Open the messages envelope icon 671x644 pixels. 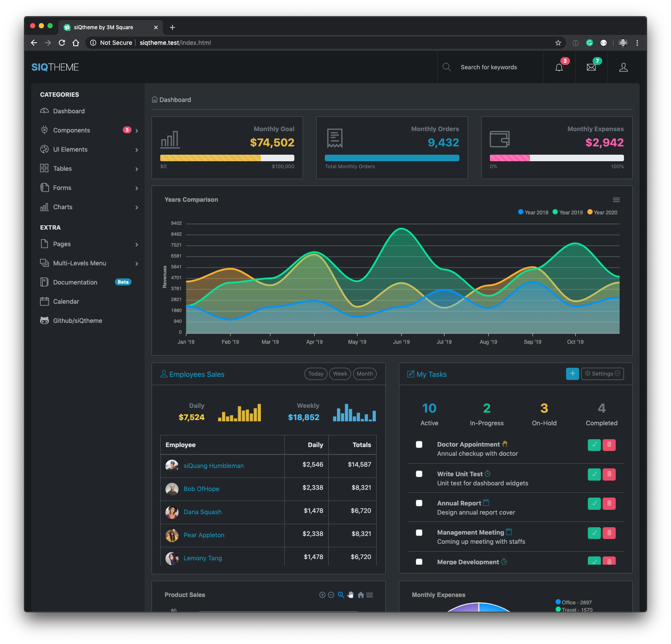(591, 67)
